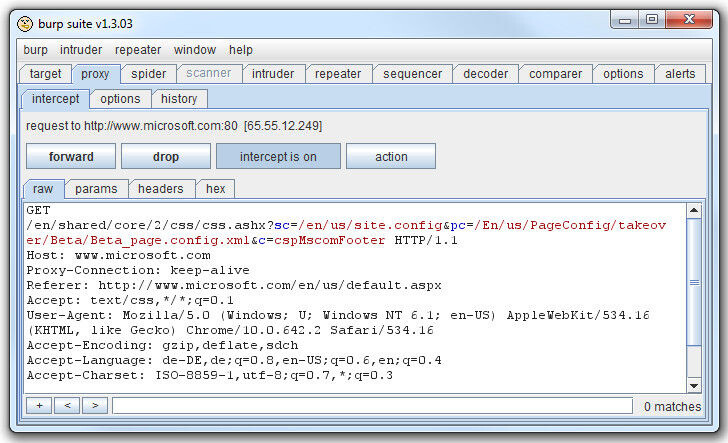This screenshot has height=443, width=728.
Task: Click the 0 matches label
Action: 672,407
